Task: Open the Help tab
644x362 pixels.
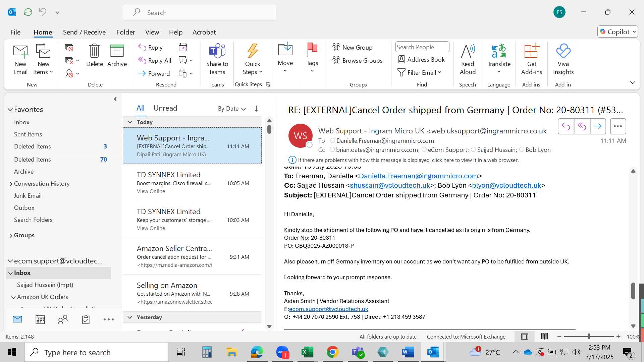Action: tap(176, 32)
